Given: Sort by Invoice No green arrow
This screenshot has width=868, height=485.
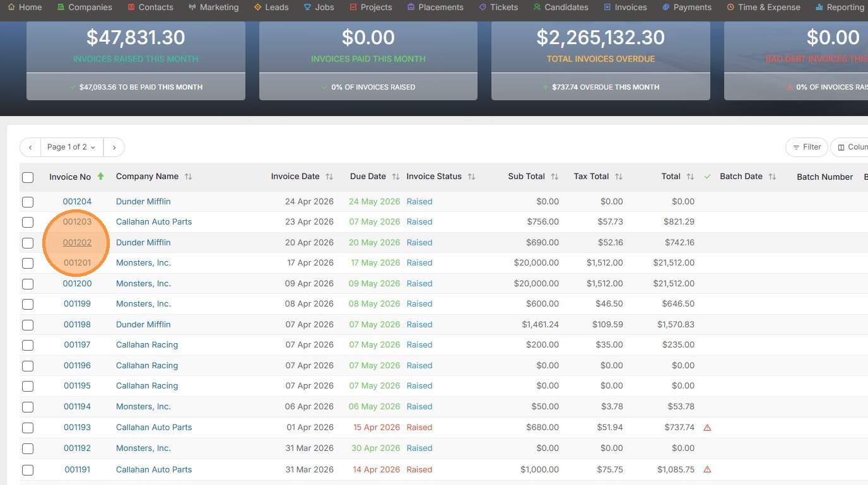Looking at the screenshot, I should [x=100, y=177].
